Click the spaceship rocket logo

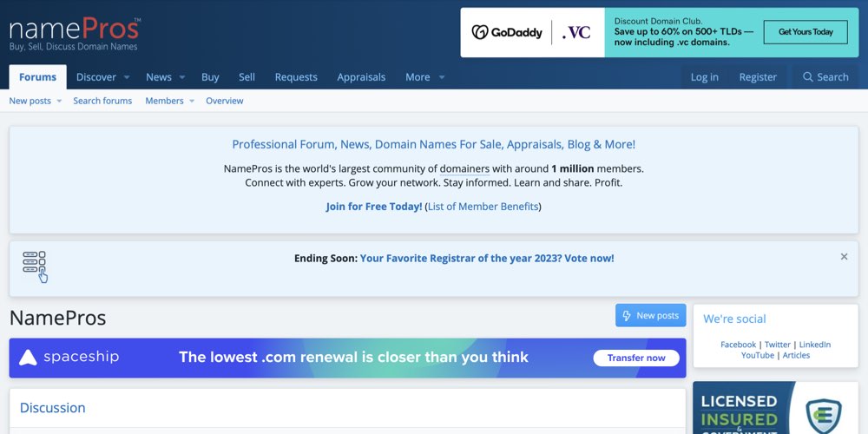click(28, 358)
